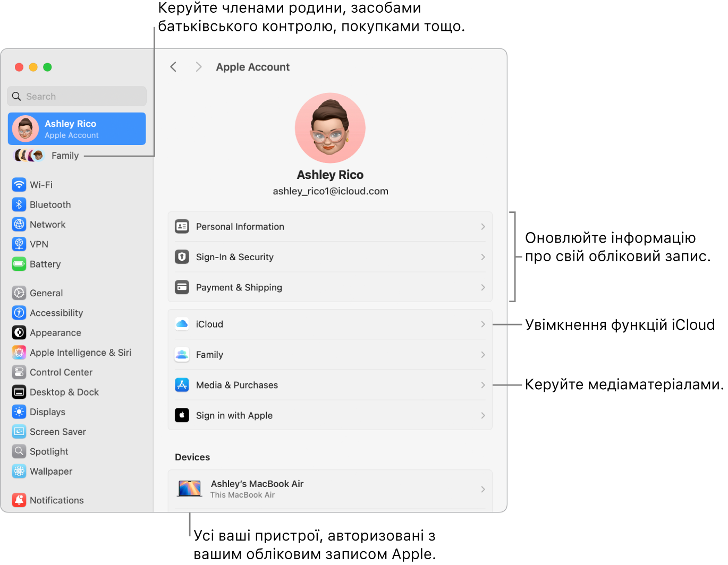The image size is (728, 565).
Task: Open the General gear icon
Action: pos(19,293)
